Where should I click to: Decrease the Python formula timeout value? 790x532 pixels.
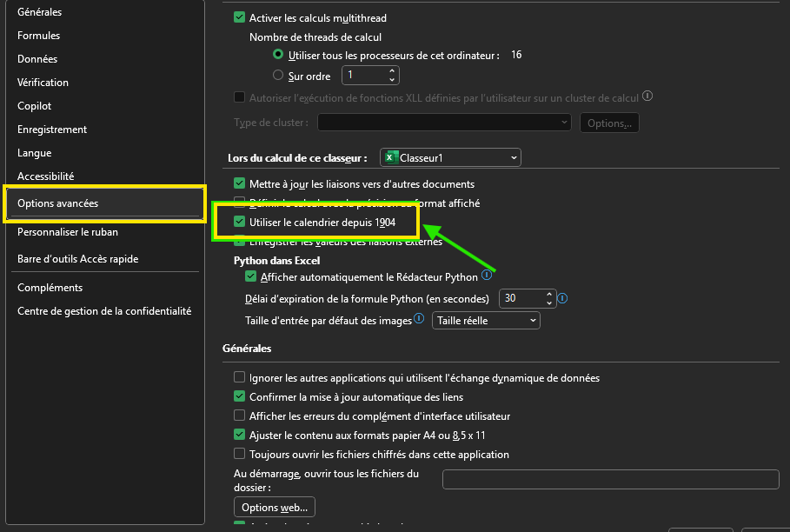[549, 303]
